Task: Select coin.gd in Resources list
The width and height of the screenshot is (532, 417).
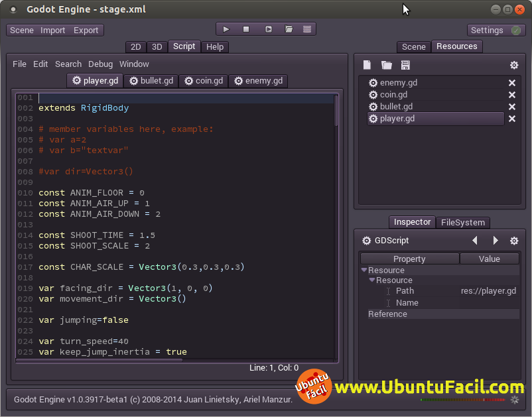Action: [436, 95]
